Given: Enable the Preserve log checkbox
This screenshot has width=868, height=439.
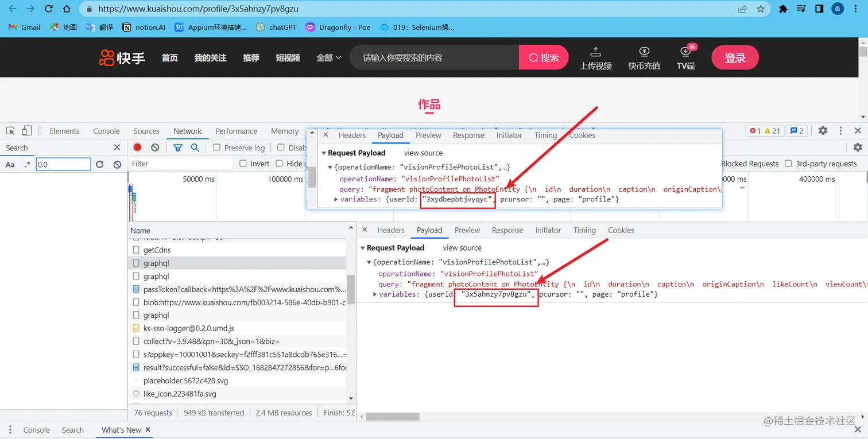Looking at the screenshot, I should click(x=217, y=147).
